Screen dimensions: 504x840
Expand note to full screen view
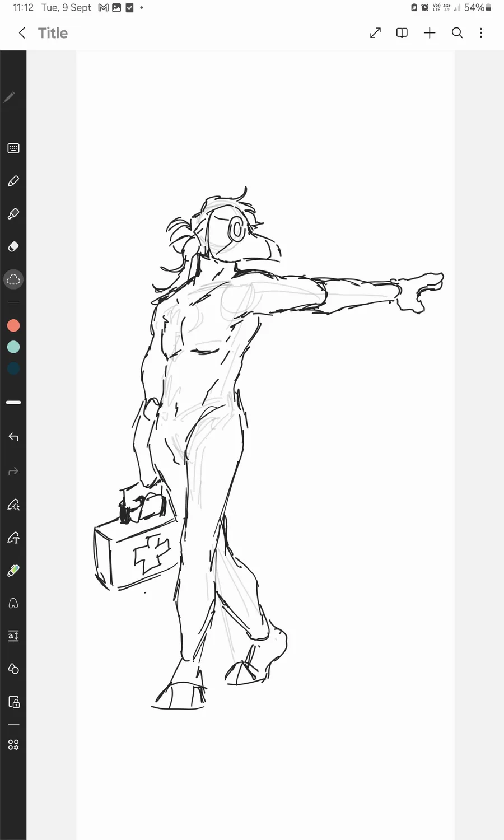point(375,33)
